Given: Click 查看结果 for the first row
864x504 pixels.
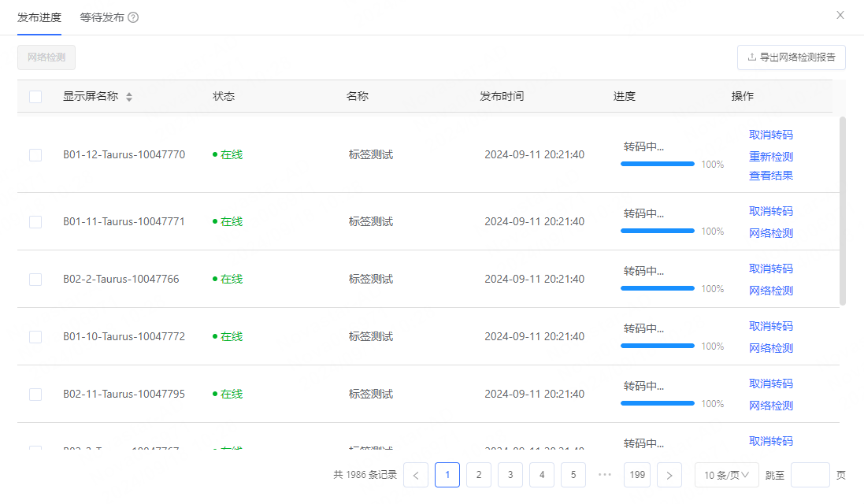Looking at the screenshot, I should click(770, 176).
